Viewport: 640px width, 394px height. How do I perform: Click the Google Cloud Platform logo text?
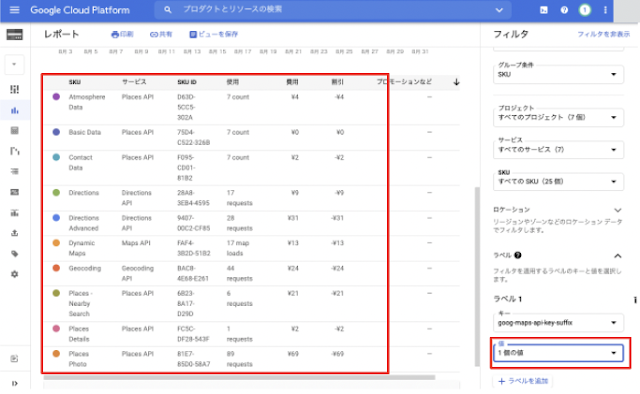click(80, 10)
